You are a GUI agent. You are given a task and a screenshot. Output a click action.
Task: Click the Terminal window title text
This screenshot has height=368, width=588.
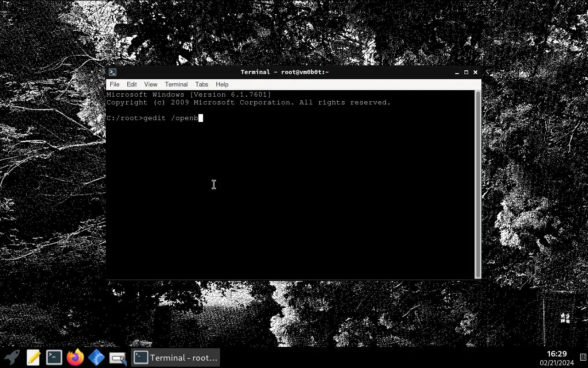[285, 72]
